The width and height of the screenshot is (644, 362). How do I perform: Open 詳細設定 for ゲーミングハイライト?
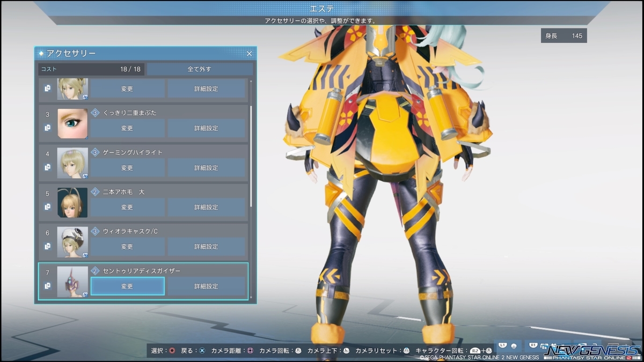pos(206,168)
